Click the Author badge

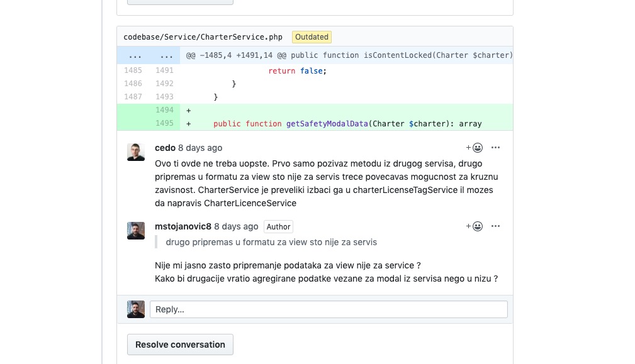278,226
